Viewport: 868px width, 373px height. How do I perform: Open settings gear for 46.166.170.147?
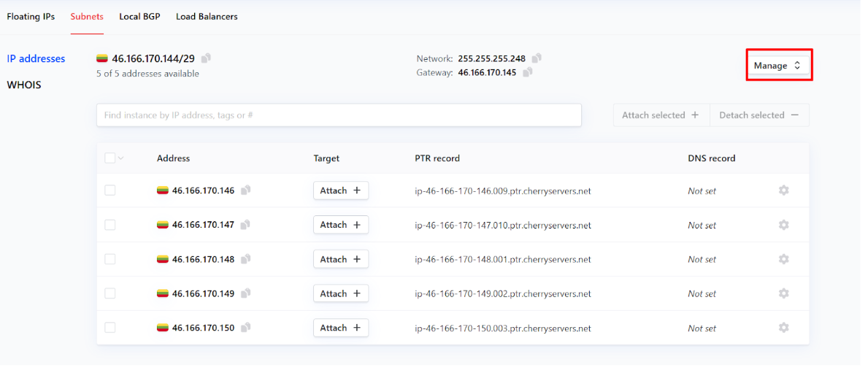tap(783, 225)
